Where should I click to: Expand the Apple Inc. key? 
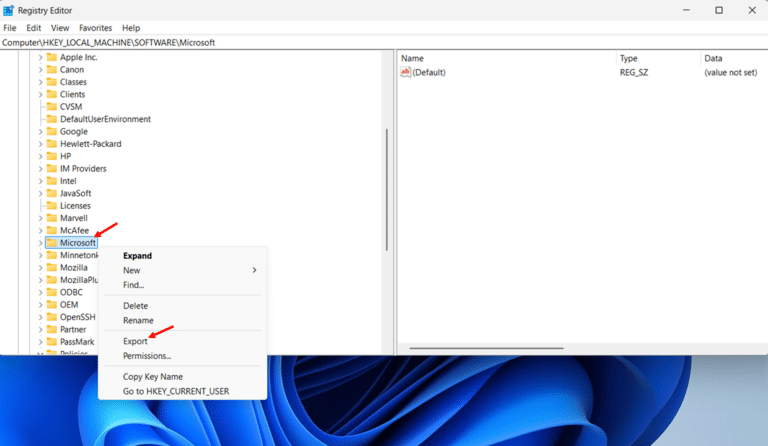[40, 57]
